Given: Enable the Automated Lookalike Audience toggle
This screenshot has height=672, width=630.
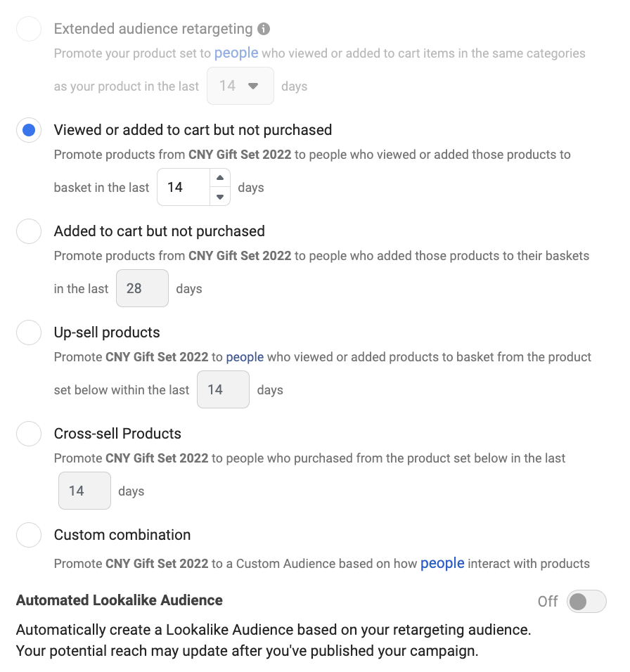Looking at the screenshot, I should tap(586, 601).
